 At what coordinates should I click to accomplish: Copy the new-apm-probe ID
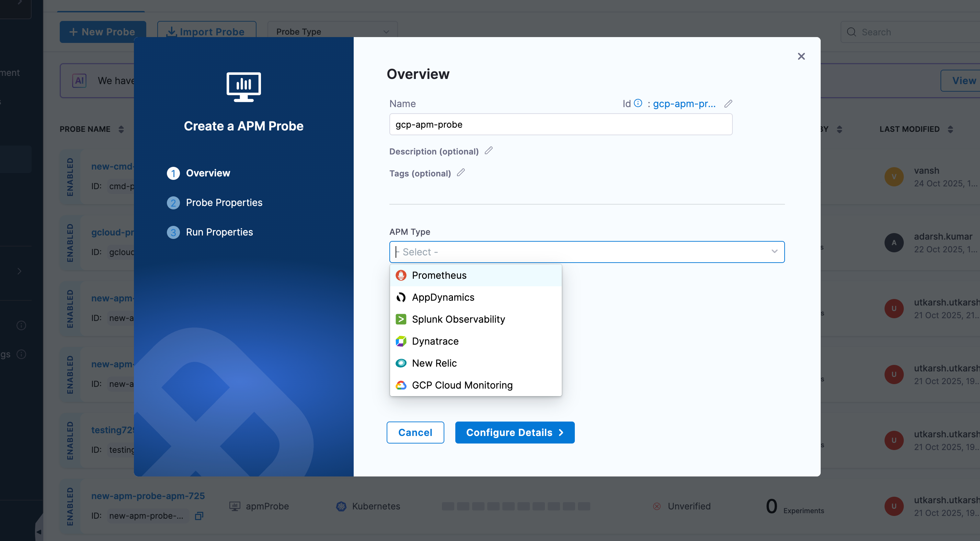point(199,516)
